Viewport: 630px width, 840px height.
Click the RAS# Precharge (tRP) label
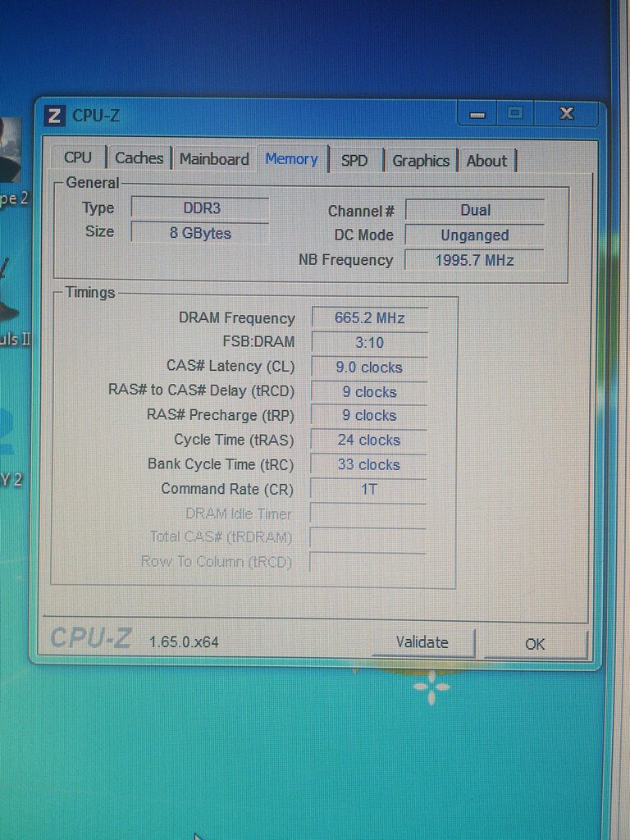point(221,415)
